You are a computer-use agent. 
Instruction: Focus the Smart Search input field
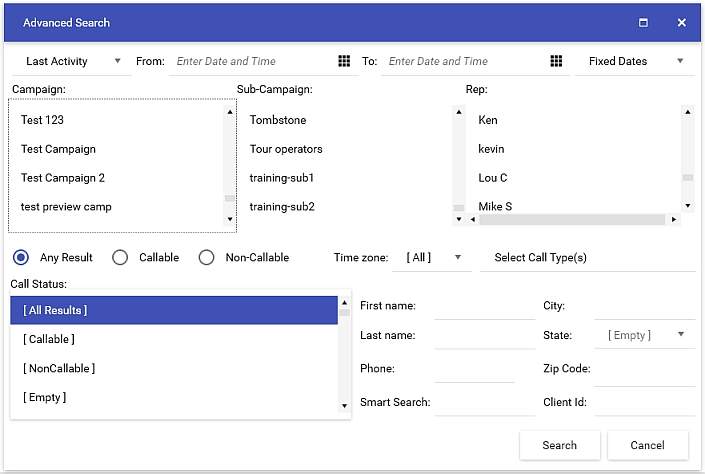click(483, 403)
